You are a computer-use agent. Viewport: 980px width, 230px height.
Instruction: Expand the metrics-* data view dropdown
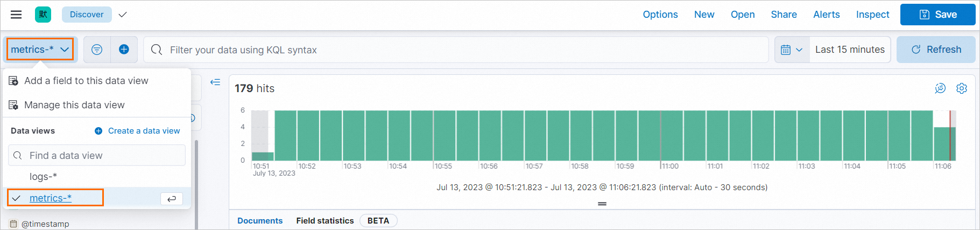[x=40, y=49]
